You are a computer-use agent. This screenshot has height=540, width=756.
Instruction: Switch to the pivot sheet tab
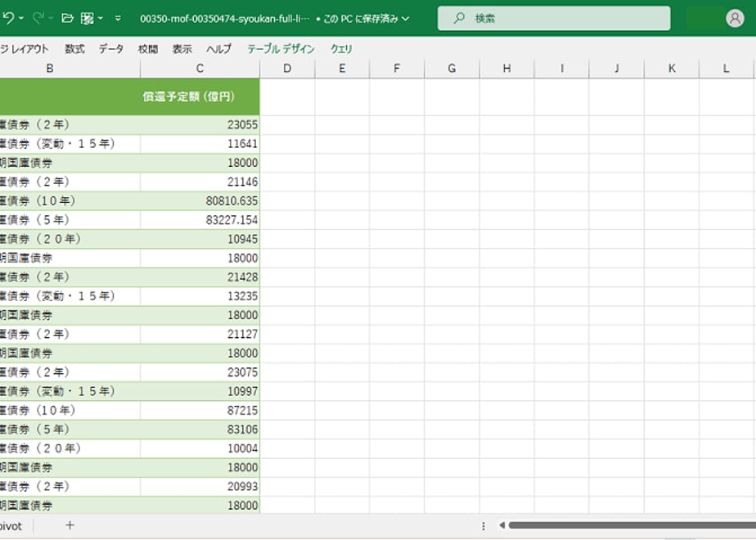tap(11, 526)
